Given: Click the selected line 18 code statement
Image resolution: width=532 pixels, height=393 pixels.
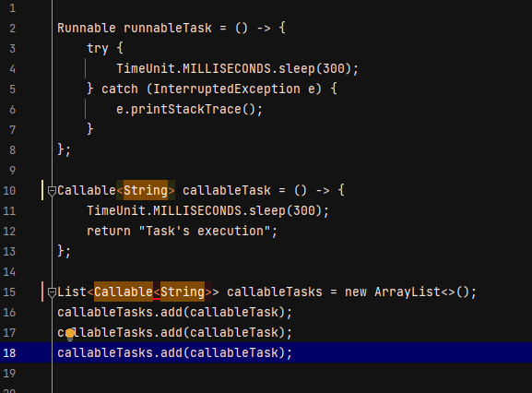Looking at the screenshot, I should [174, 353].
